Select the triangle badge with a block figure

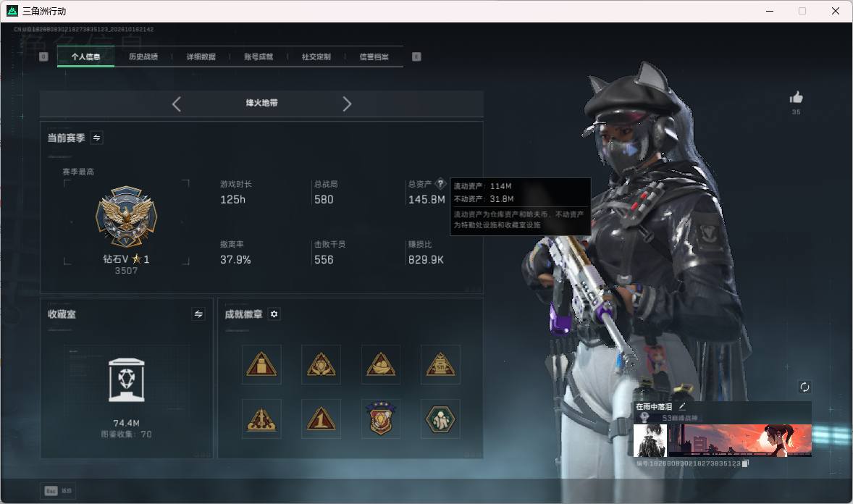261,365
